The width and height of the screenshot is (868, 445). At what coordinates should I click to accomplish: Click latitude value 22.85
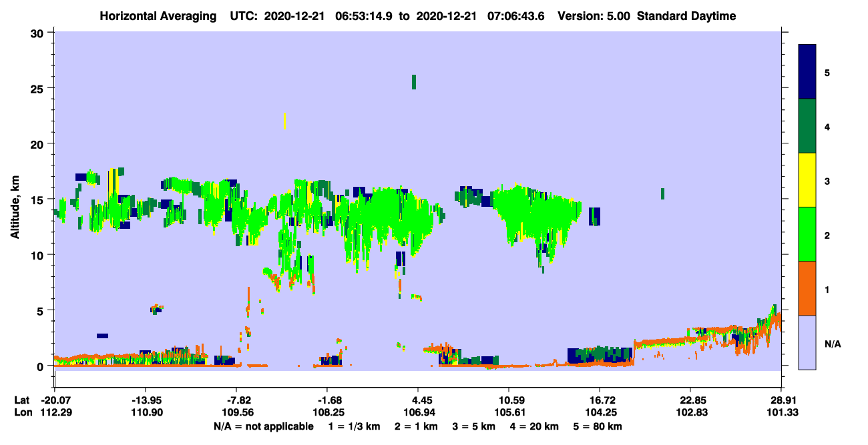coord(690,400)
